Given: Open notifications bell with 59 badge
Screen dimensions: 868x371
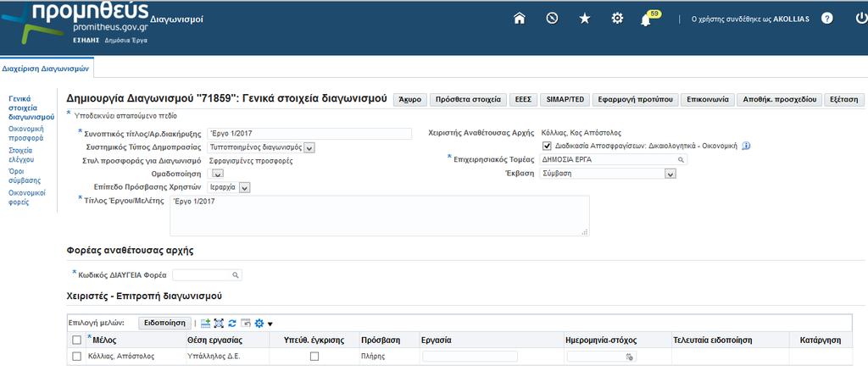Looking at the screenshot, I should pyautogui.click(x=648, y=19).
